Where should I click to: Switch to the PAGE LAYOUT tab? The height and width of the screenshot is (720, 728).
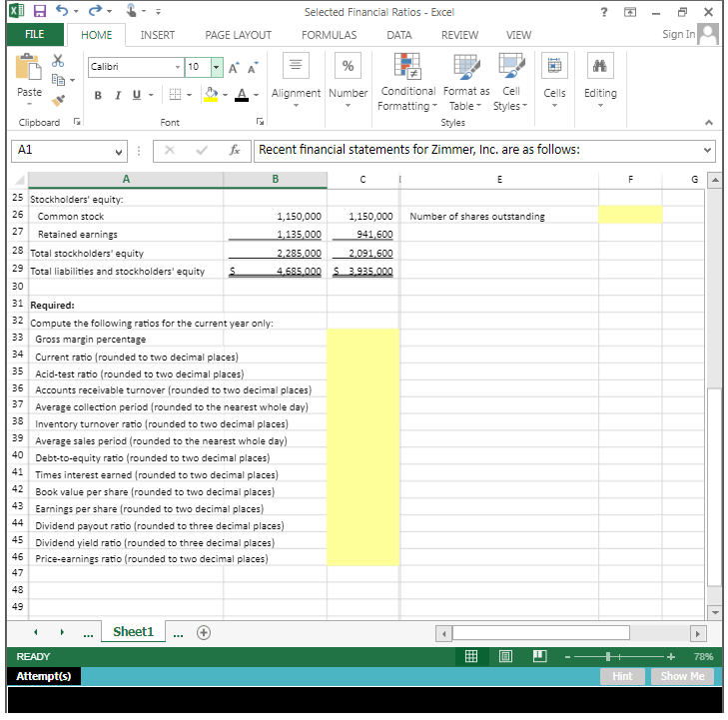[x=239, y=35]
